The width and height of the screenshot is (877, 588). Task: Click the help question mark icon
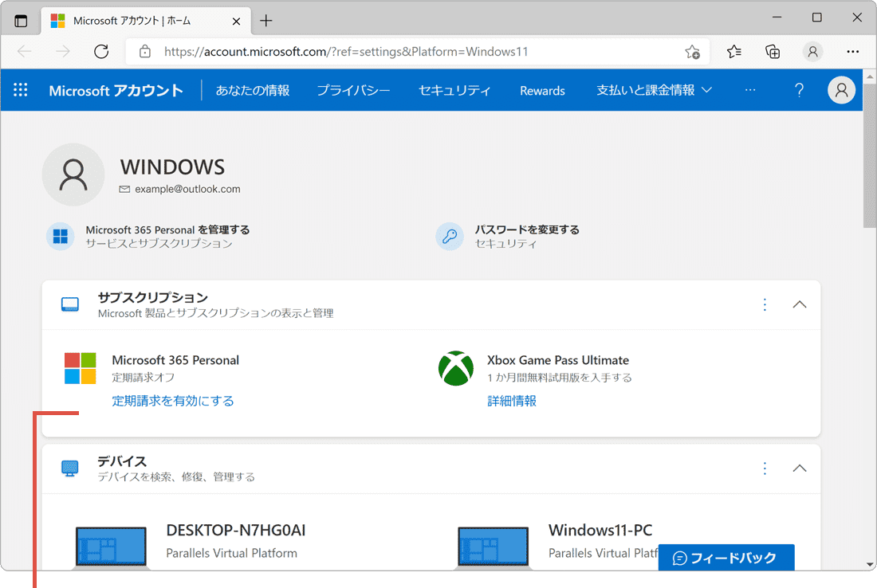(x=799, y=90)
